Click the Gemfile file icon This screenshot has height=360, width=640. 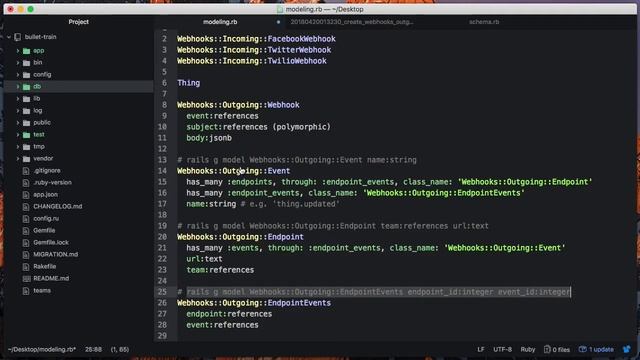coord(26,231)
